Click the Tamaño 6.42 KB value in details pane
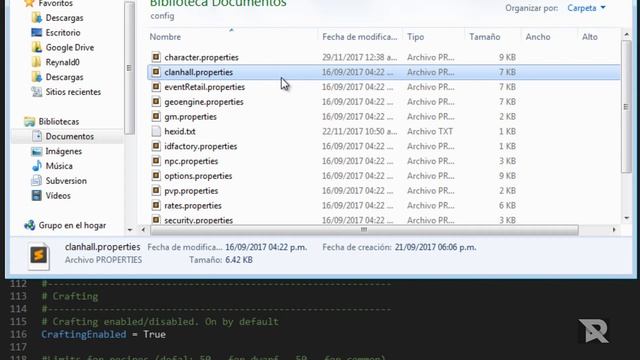The height and width of the screenshot is (360, 640). coord(239,260)
